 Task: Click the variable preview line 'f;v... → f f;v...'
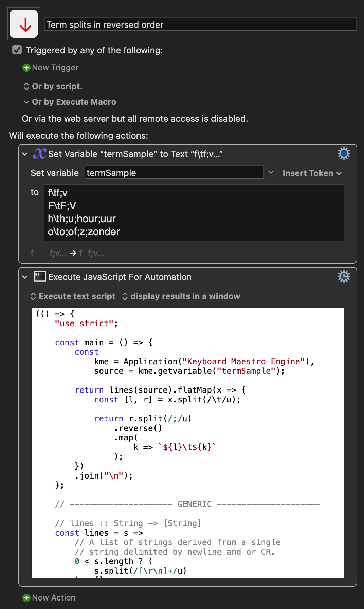click(67, 253)
